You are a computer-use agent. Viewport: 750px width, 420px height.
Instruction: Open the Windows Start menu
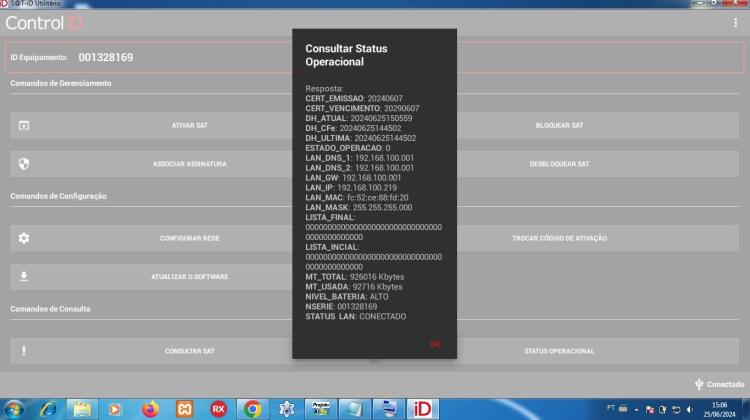click(13, 409)
